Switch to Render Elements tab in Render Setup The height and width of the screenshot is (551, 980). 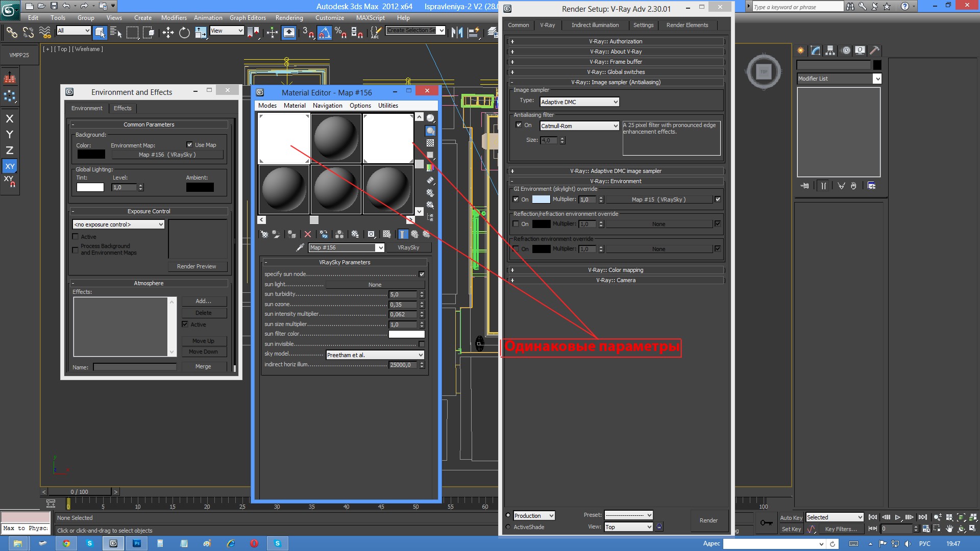click(687, 25)
